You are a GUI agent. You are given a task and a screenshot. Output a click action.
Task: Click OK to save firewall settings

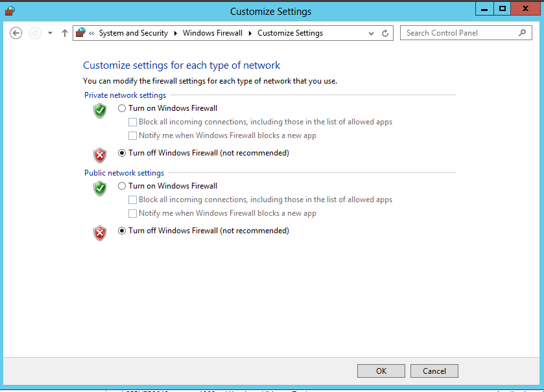click(x=381, y=371)
